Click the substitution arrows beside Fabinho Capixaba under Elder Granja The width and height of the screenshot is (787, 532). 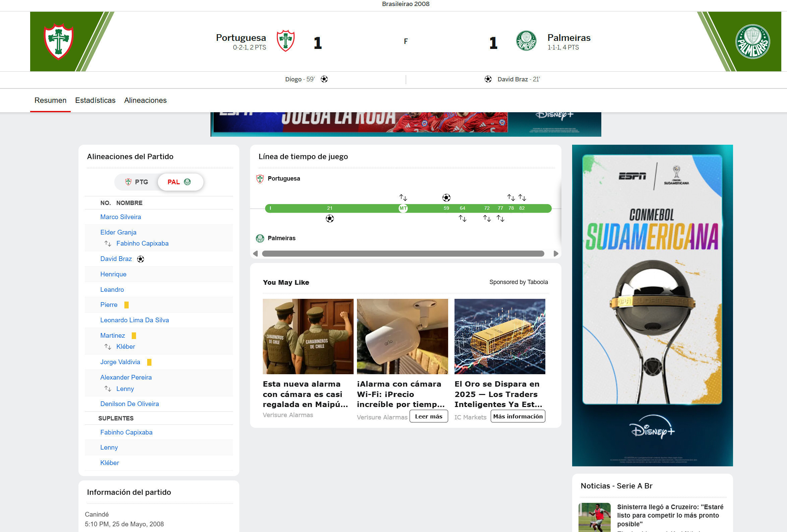coord(108,244)
